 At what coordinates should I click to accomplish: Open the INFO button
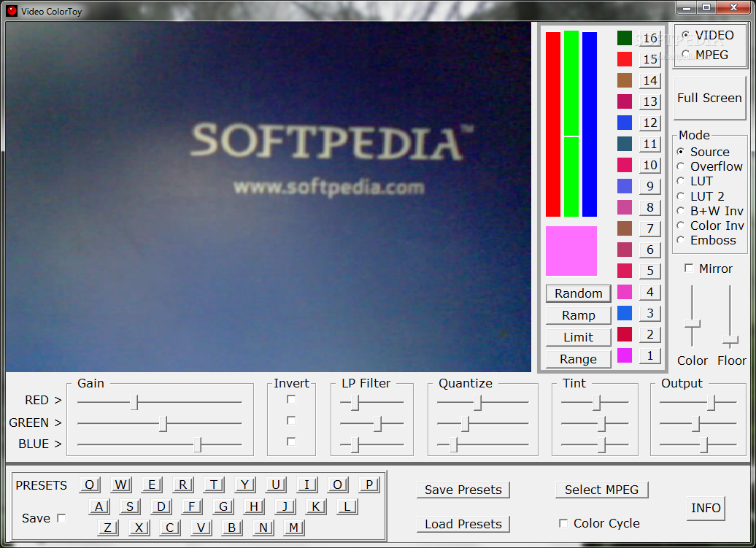tap(706, 508)
